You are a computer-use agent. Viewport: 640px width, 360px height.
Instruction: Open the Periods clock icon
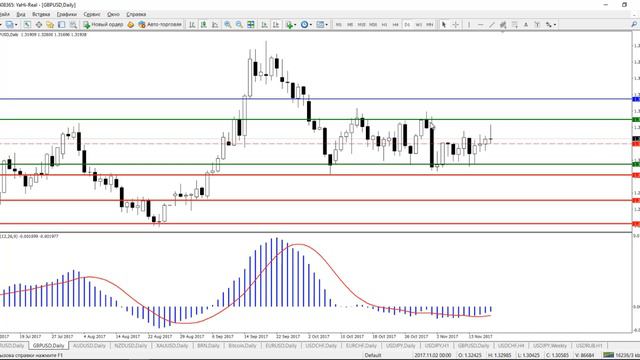(x=304, y=24)
